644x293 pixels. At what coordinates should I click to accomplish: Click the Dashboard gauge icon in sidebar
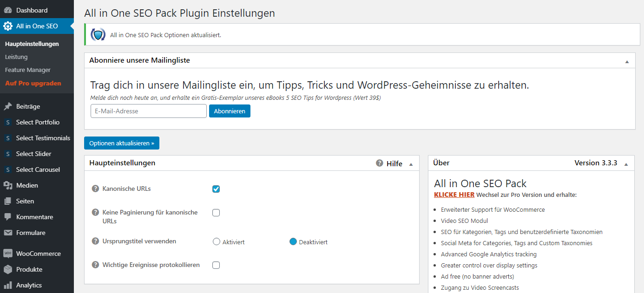coord(8,10)
